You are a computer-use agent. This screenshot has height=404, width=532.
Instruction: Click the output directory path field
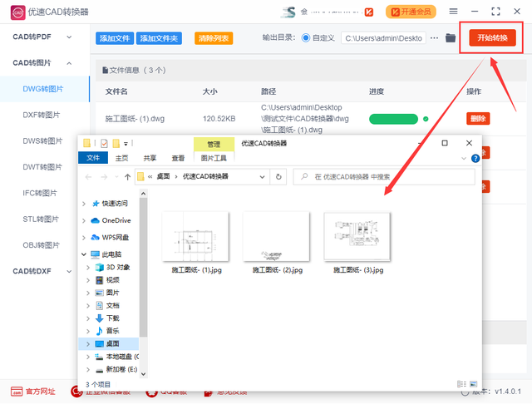click(384, 38)
